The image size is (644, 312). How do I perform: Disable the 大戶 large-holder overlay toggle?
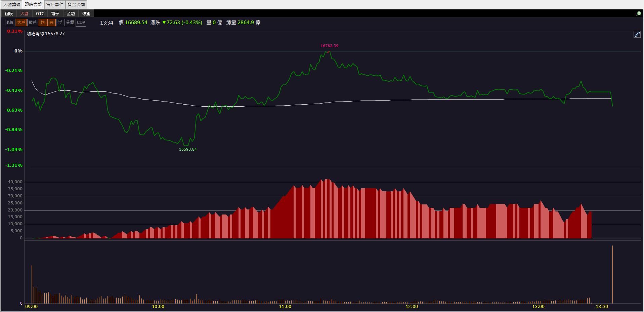[21, 23]
